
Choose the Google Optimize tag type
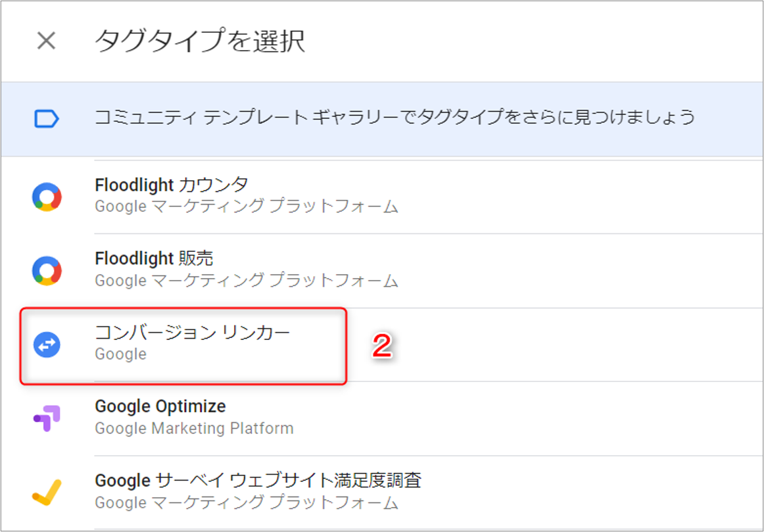[x=160, y=406]
